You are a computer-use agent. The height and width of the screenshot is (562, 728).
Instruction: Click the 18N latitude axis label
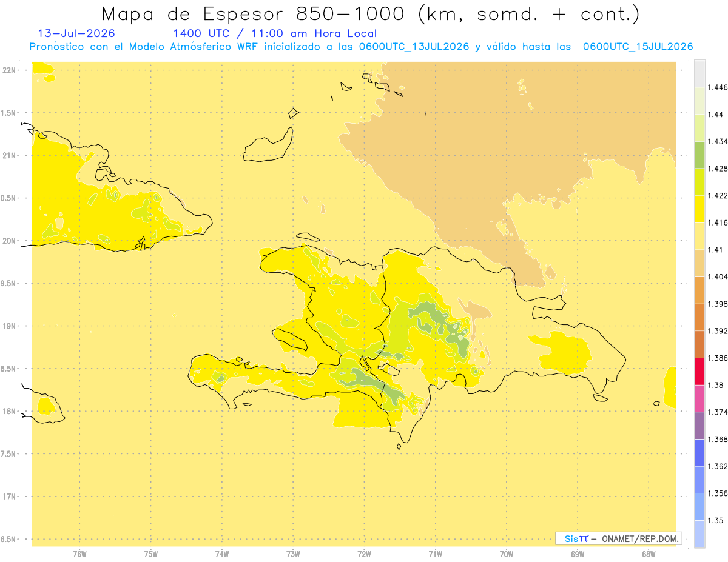10,411
